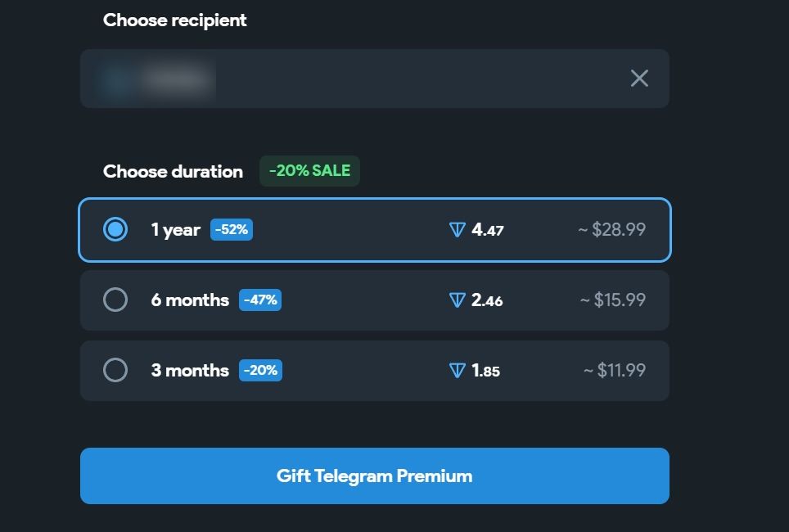Click the ~$28.99 price text
Image resolution: width=789 pixels, height=532 pixels.
[x=612, y=230]
